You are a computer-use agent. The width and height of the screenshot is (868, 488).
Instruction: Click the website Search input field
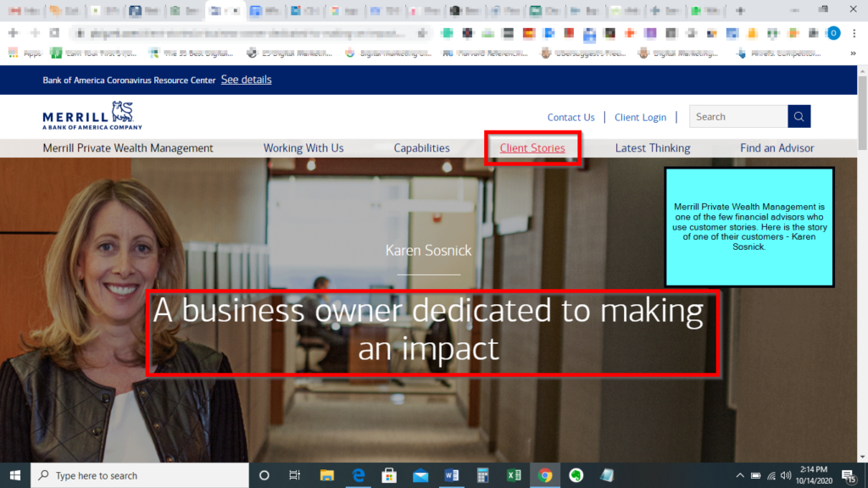click(x=737, y=117)
